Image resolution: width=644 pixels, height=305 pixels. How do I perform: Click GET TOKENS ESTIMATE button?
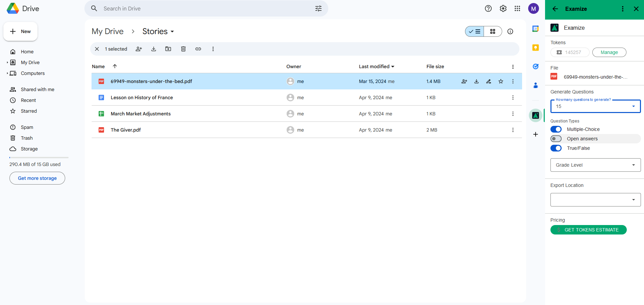(x=589, y=230)
